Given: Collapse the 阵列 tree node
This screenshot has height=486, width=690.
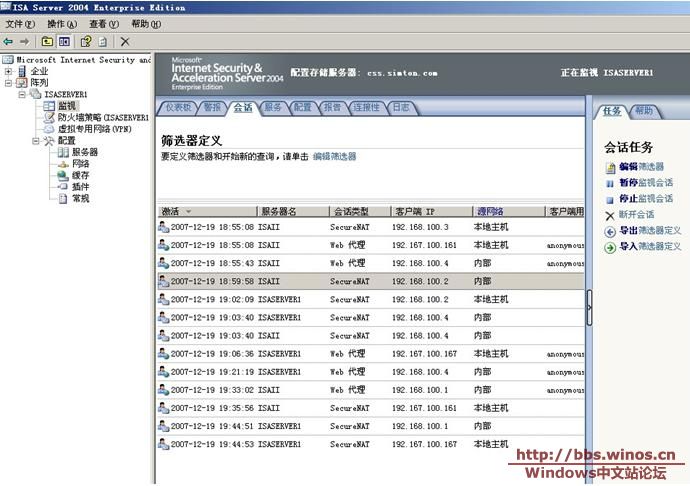Looking at the screenshot, I should click(x=9, y=83).
